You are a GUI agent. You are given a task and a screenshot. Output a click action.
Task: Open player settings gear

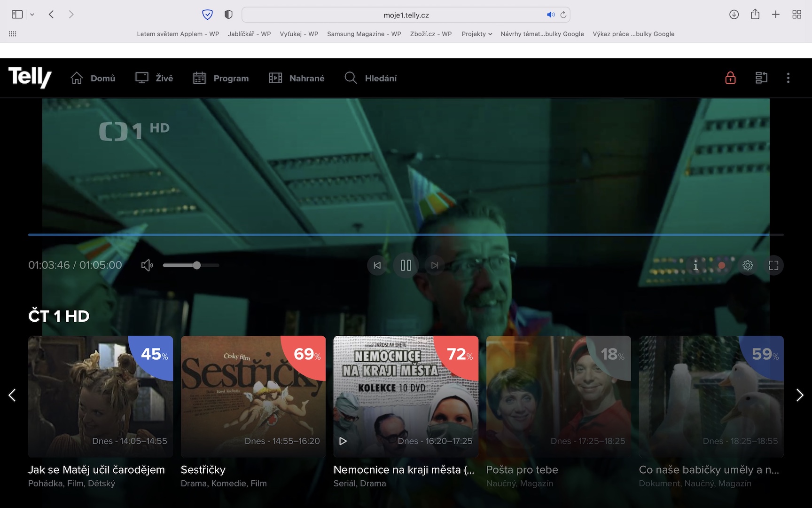(748, 265)
